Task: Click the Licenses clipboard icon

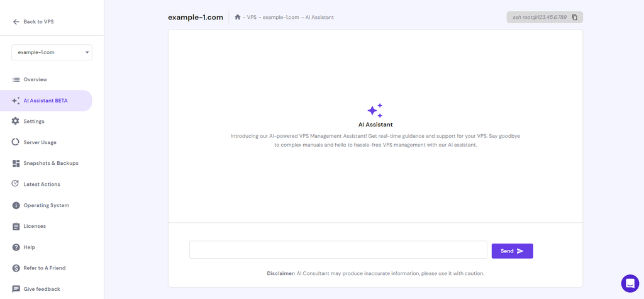Action: pyautogui.click(x=16, y=226)
